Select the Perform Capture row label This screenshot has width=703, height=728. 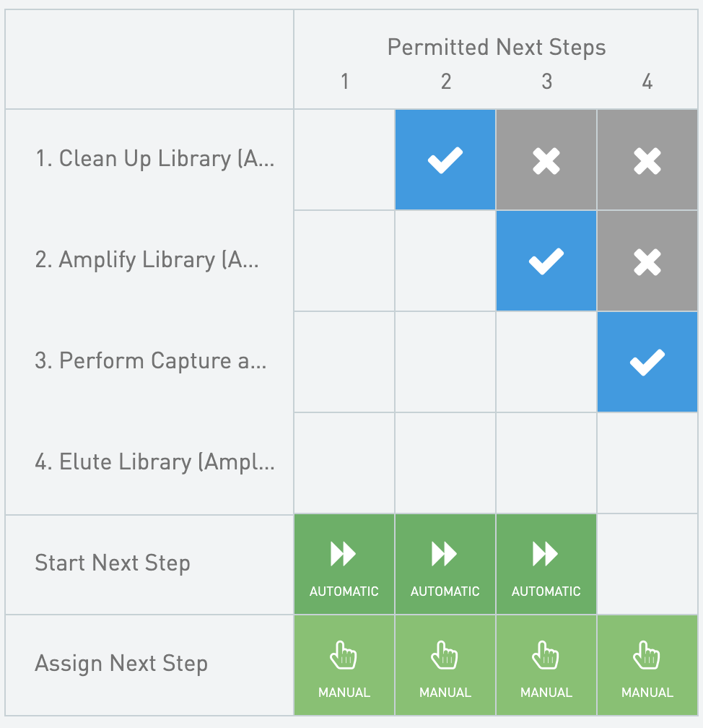(x=150, y=361)
